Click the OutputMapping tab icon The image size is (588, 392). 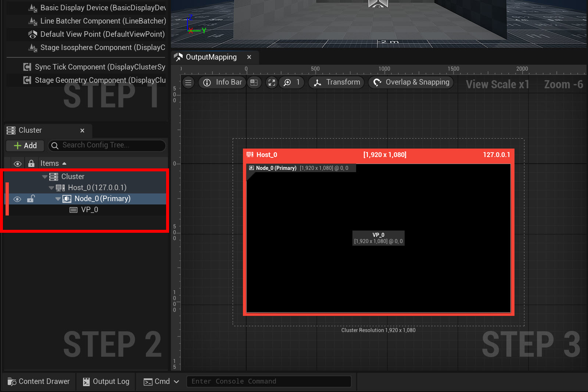click(178, 57)
